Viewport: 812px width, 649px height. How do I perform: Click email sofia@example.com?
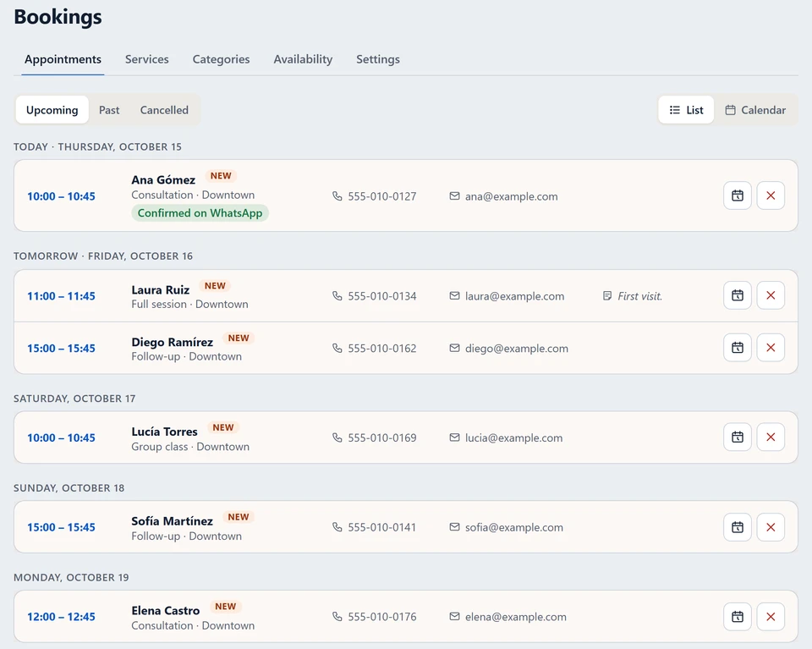coord(514,527)
